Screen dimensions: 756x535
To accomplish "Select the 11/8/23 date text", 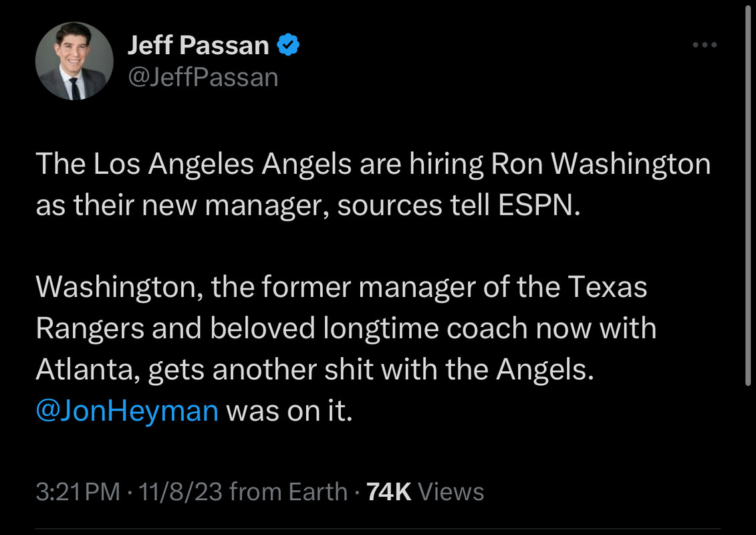I will (x=179, y=492).
